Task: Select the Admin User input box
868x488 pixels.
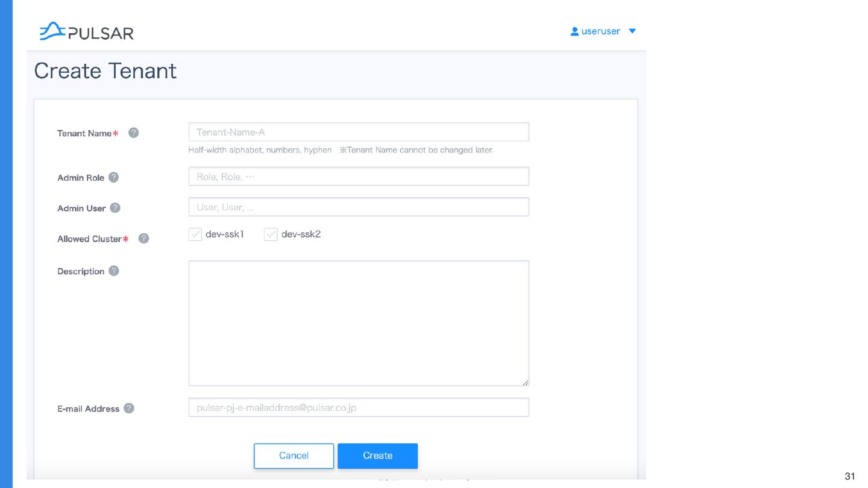Action: (x=359, y=207)
